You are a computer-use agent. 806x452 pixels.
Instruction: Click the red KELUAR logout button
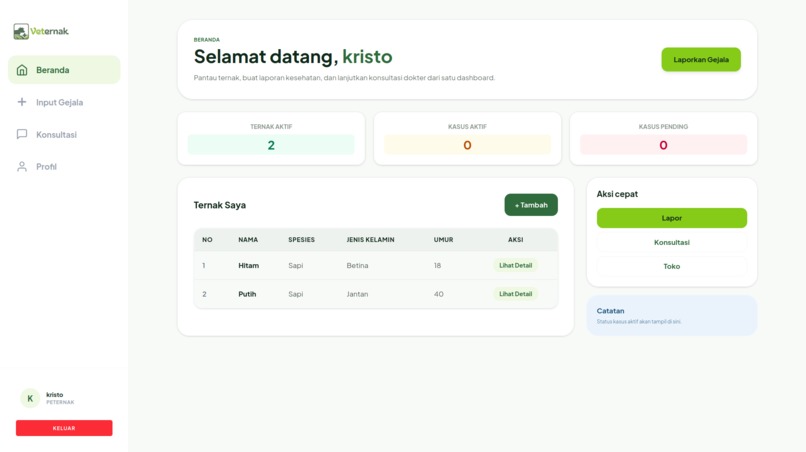[64, 428]
